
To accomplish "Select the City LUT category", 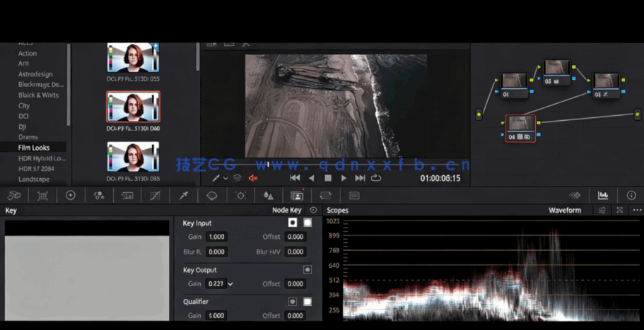I will (x=24, y=105).
